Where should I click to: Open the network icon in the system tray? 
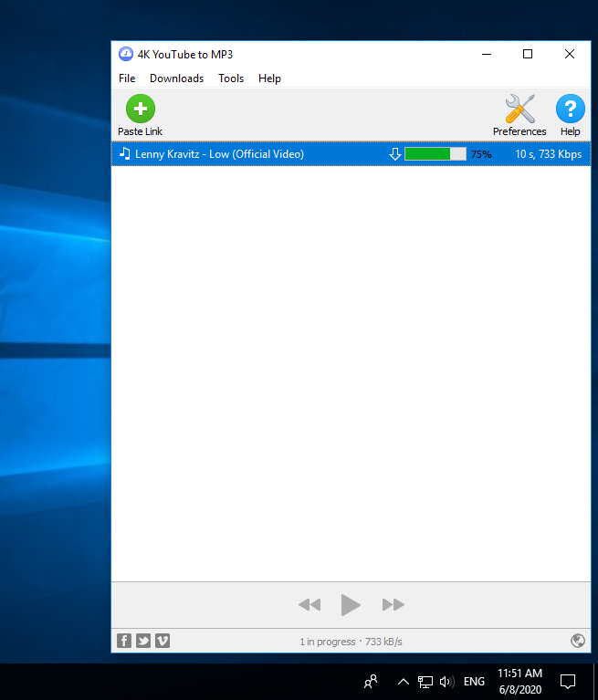coord(425,681)
